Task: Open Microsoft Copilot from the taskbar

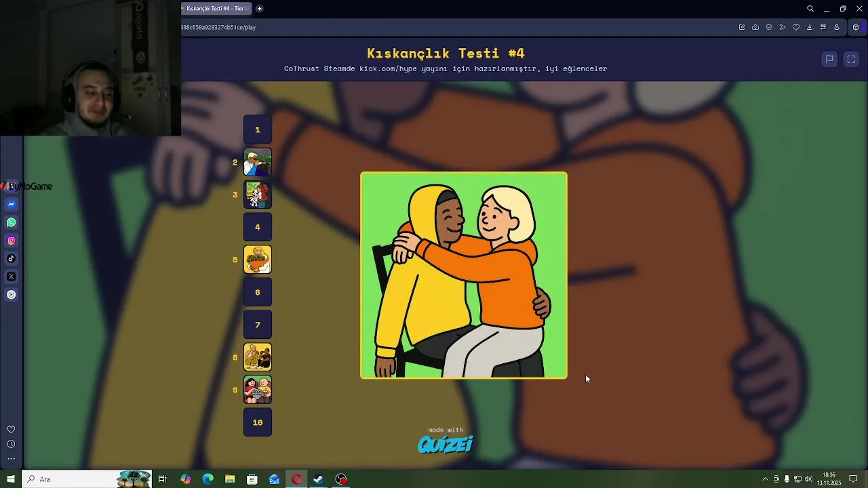Action: coord(185,479)
